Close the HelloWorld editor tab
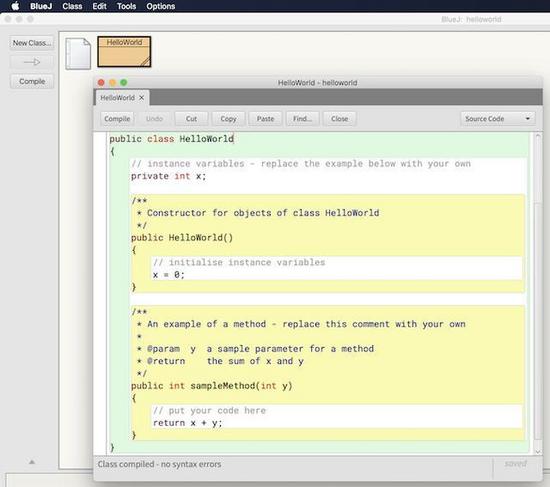This screenshot has width=550, height=487. (142, 98)
